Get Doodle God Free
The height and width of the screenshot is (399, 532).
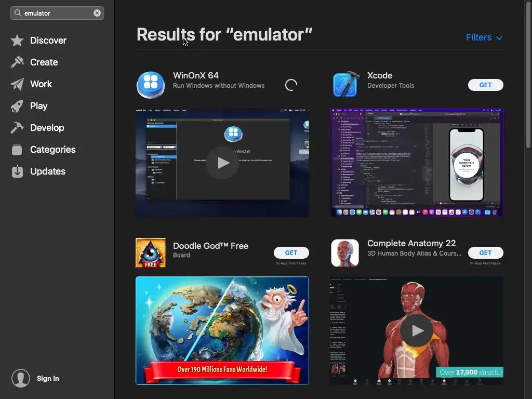point(291,253)
